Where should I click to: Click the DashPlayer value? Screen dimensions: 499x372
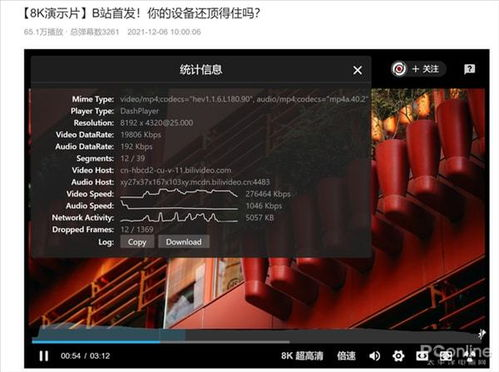point(140,111)
